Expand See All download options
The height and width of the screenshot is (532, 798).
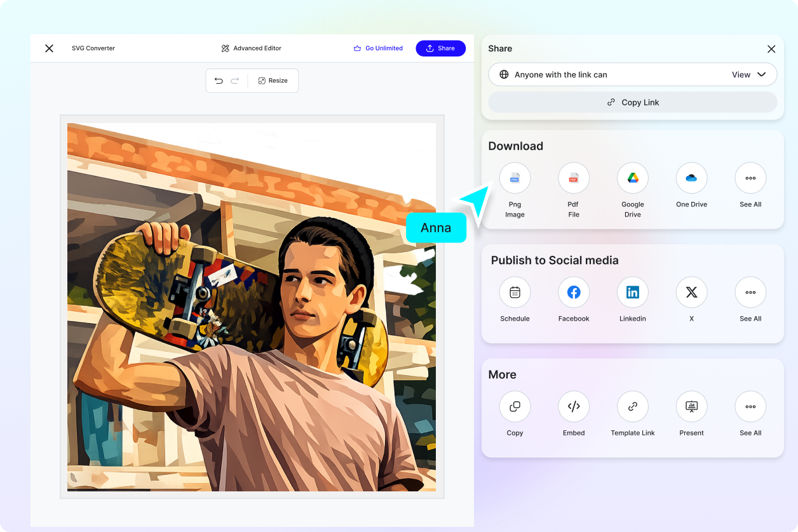[750, 178]
